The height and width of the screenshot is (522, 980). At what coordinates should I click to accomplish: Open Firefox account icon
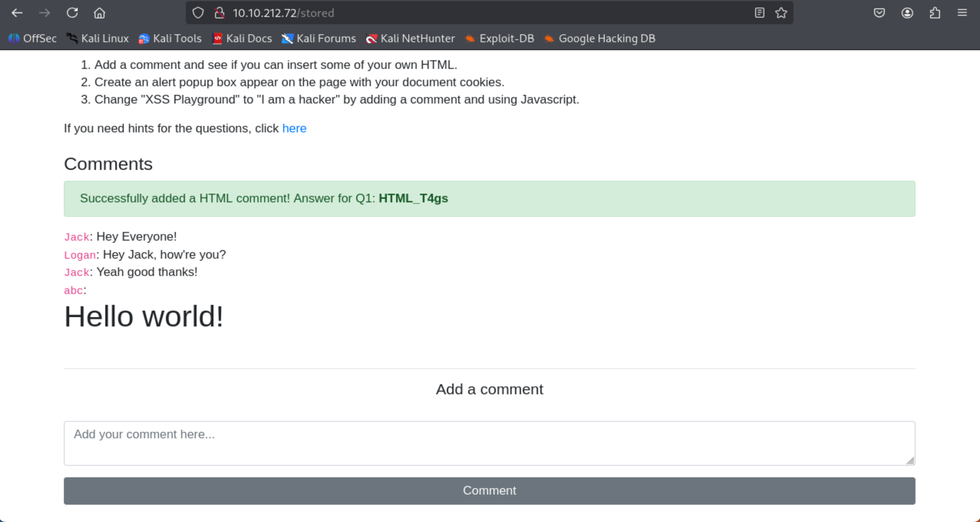[x=907, y=13]
